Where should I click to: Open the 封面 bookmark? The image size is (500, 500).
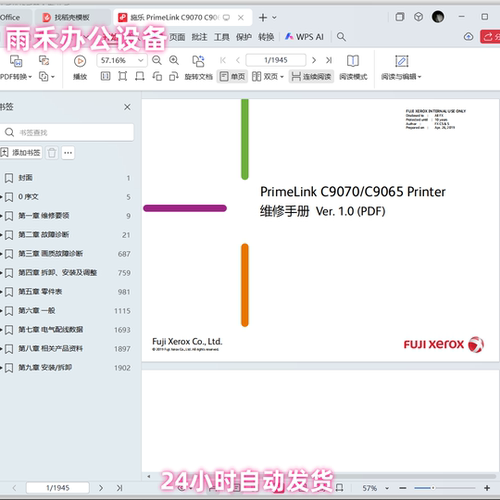pos(25,178)
